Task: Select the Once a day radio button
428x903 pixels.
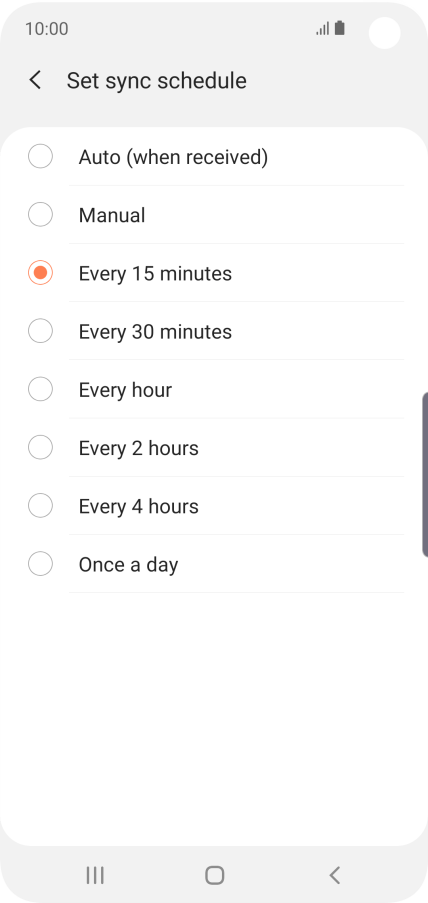Action: pos(40,563)
